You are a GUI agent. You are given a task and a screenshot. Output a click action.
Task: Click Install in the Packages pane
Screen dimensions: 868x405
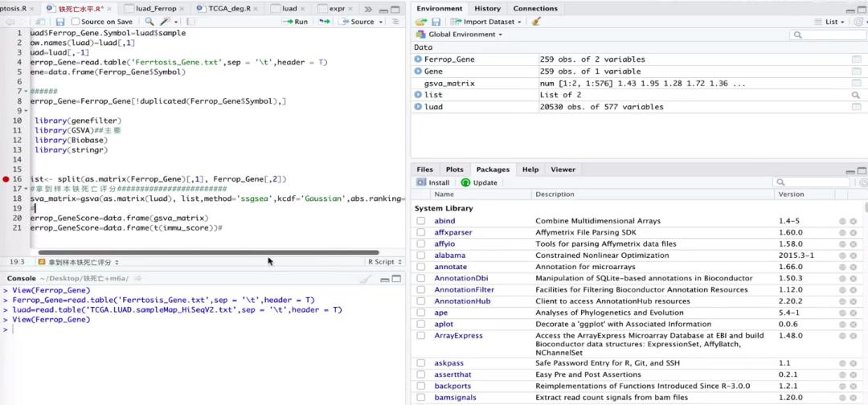tap(433, 182)
